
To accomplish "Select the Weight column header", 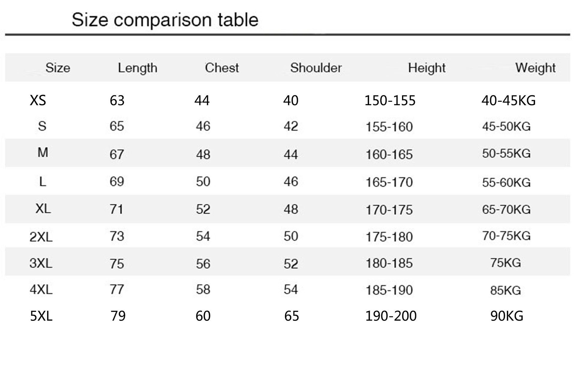I will 535,68.
